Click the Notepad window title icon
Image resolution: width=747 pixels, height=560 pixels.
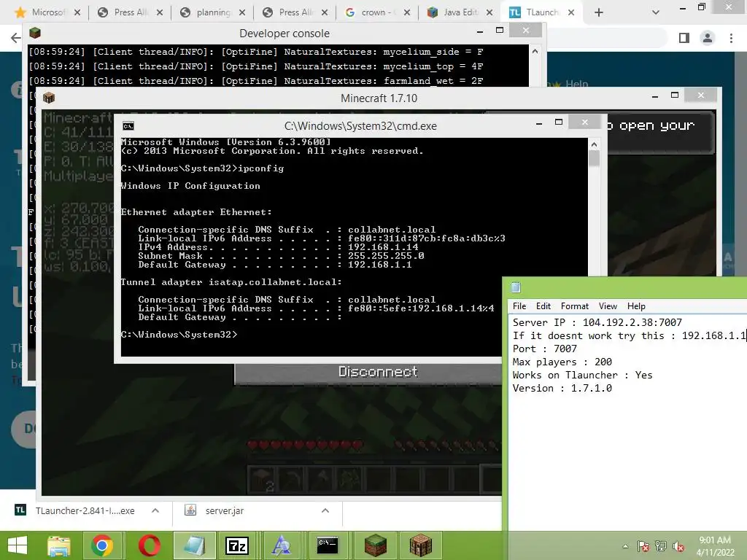point(516,287)
